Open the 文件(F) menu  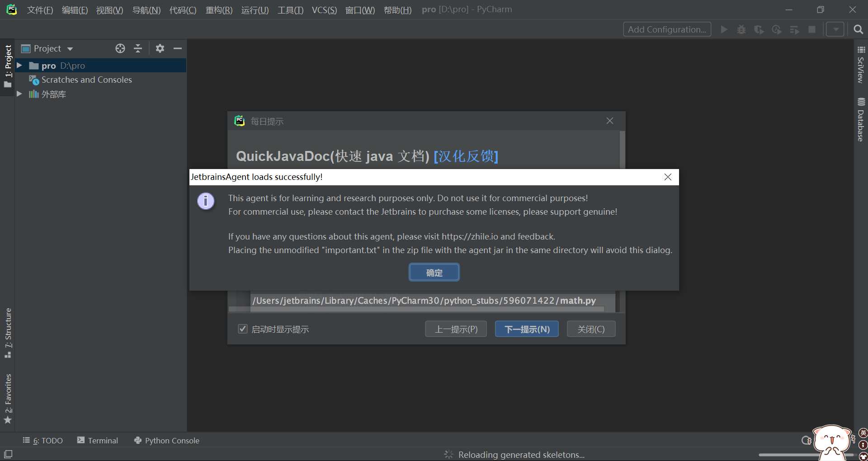40,10
